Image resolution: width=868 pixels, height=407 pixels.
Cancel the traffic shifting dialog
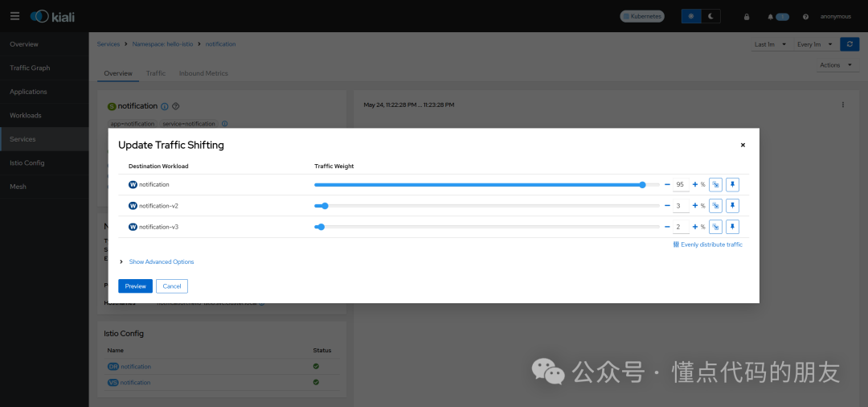(172, 286)
